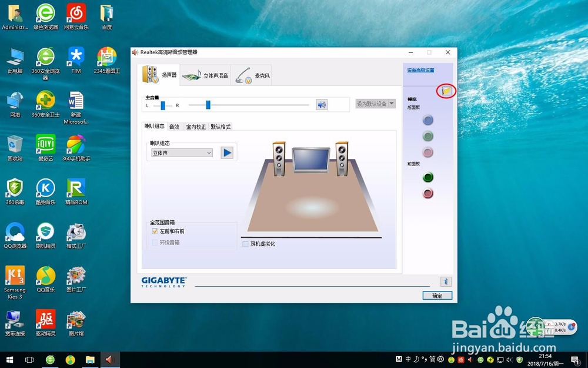The width and height of the screenshot is (588, 368).
Task: Open Task View on the taskbar
Action: tap(29, 360)
